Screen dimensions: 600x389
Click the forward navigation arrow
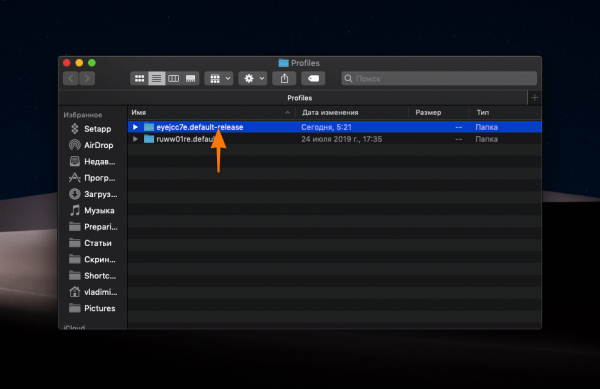tap(87, 78)
